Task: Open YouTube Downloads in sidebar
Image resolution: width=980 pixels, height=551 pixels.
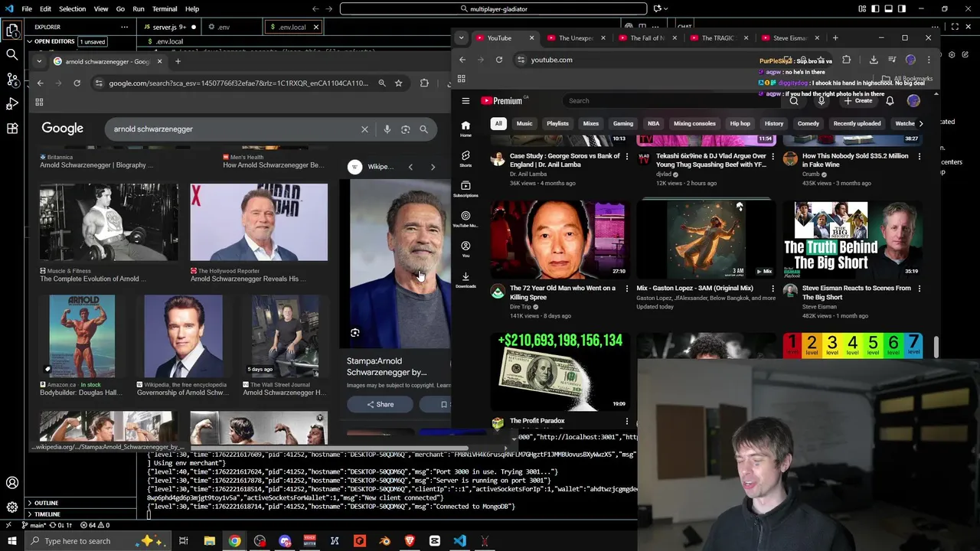Action: pyautogui.click(x=465, y=279)
